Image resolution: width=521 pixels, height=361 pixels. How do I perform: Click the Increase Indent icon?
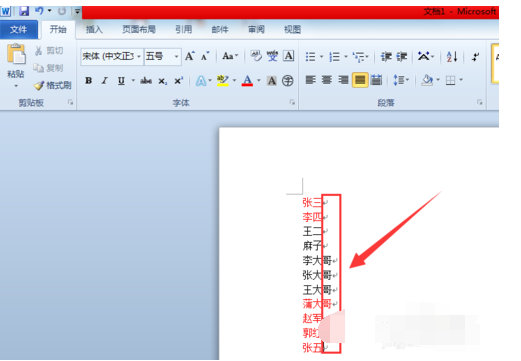point(402,57)
